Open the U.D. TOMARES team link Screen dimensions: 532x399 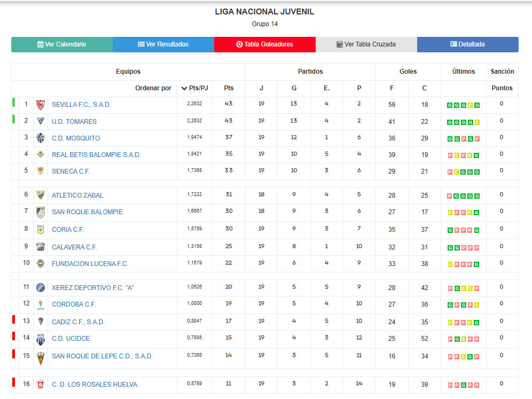pos(74,121)
